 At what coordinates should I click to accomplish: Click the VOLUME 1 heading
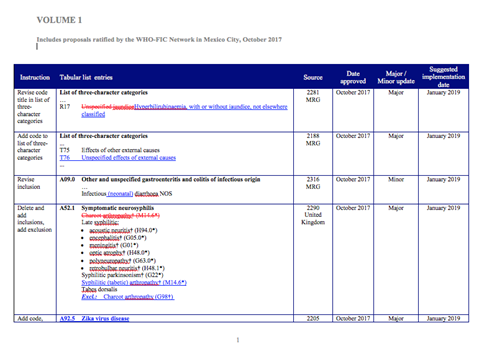[x=59, y=20]
